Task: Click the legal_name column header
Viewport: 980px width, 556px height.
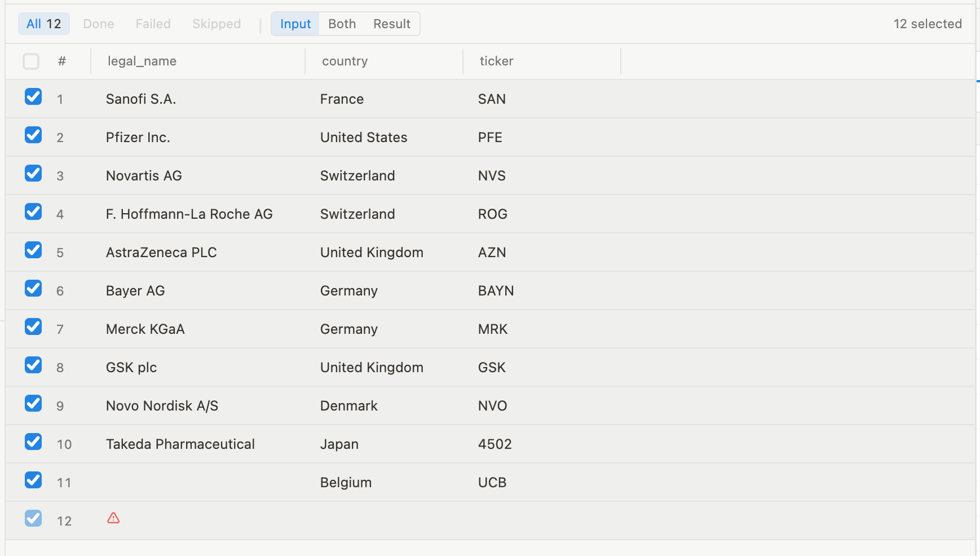Action: tap(142, 61)
